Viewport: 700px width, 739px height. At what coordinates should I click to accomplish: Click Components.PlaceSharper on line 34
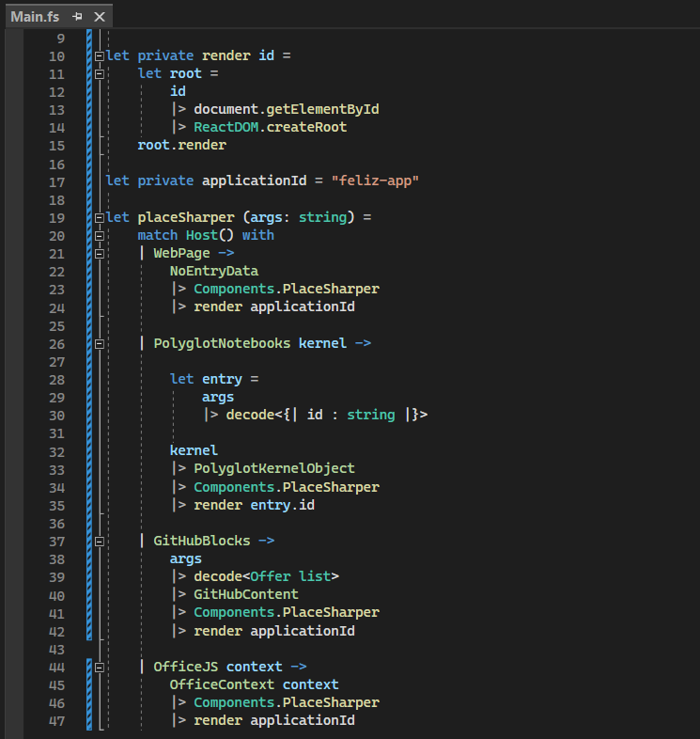point(287,487)
